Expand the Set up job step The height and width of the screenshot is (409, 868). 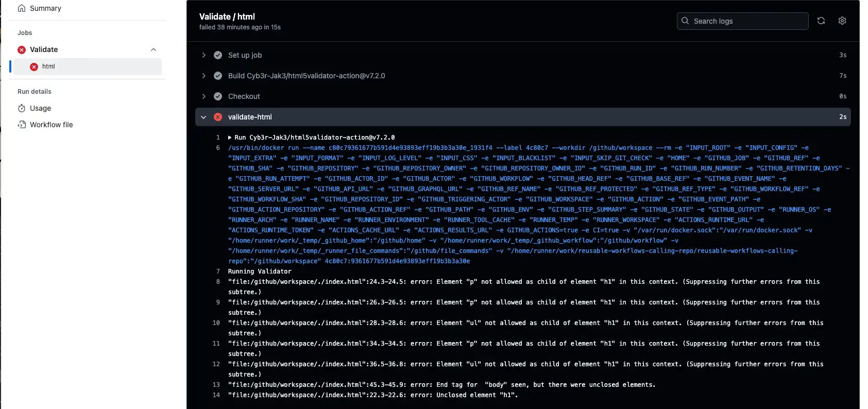pos(203,55)
